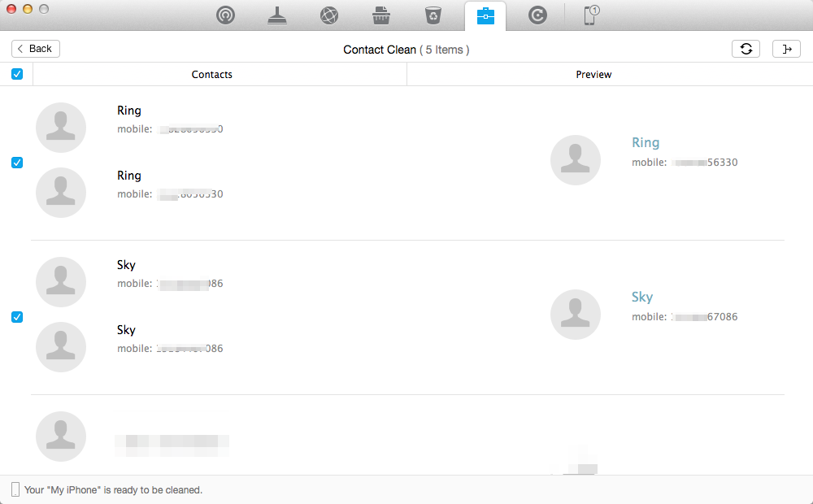Open the recycle trash bin tab
813x504 pixels.
(433, 15)
